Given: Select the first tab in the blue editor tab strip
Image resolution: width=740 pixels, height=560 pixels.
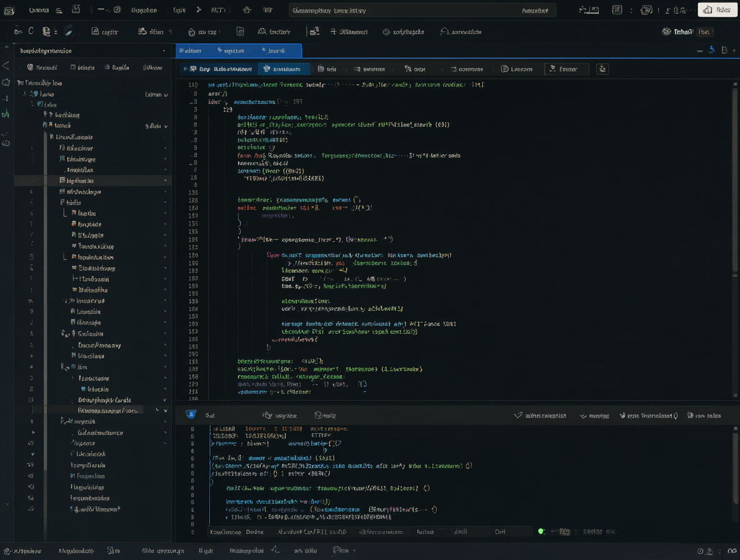Looking at the screenshot, I should click(191, 51).
